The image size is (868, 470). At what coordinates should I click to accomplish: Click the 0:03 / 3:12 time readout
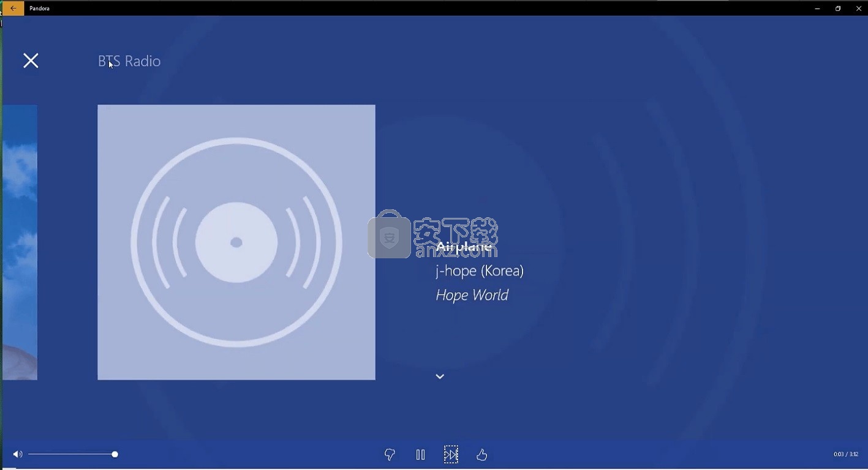846,454
